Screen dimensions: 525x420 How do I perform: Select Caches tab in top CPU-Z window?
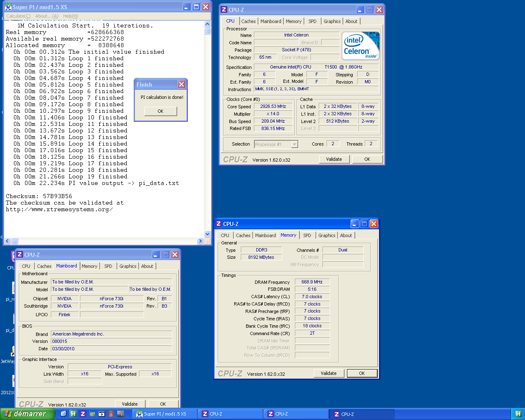[248, 21]
